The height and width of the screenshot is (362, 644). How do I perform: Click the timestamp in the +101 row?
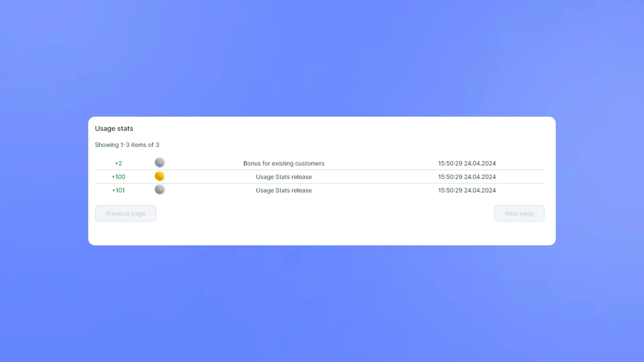(x=467, y=190)
